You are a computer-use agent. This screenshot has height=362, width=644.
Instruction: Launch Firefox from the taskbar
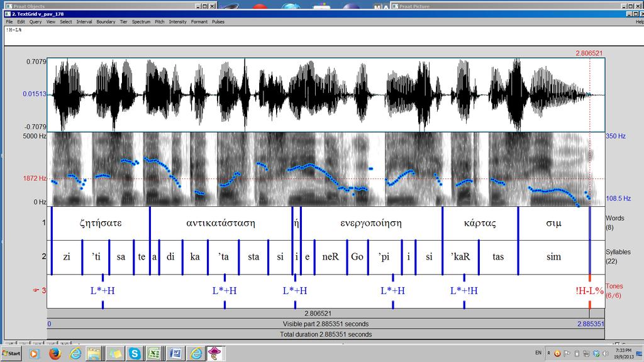pyautogui.click(x=55, y=353)
